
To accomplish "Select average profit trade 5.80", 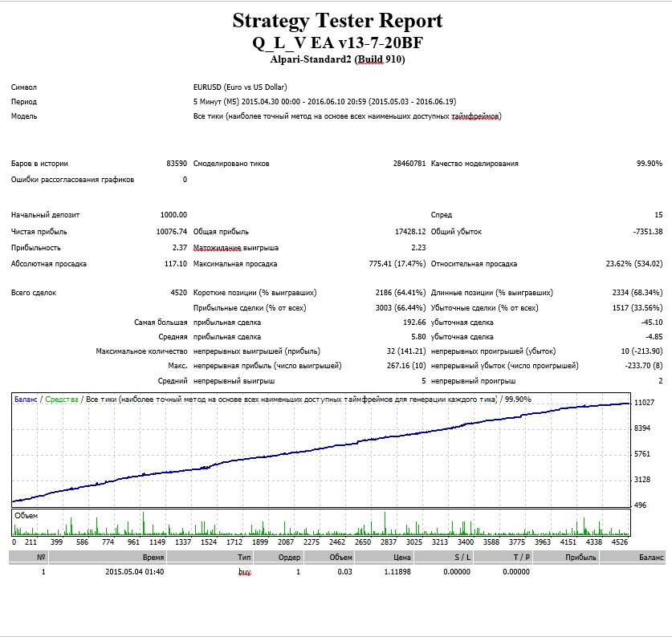I will pos(418,337).
